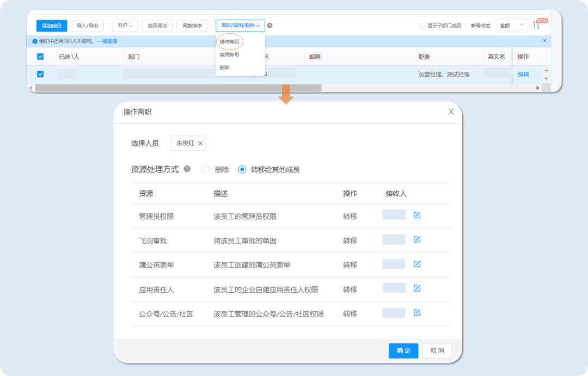The height and width of the screenshot is (376, 588).
Task: Click the 添加成员 button
Action: tap(51, 26)
